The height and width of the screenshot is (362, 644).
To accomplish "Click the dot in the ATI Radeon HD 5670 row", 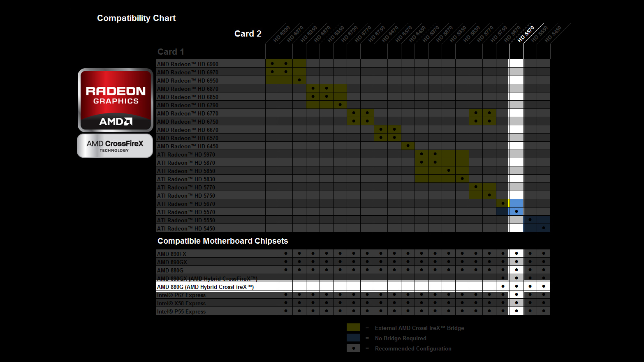I will click(503, 203).
